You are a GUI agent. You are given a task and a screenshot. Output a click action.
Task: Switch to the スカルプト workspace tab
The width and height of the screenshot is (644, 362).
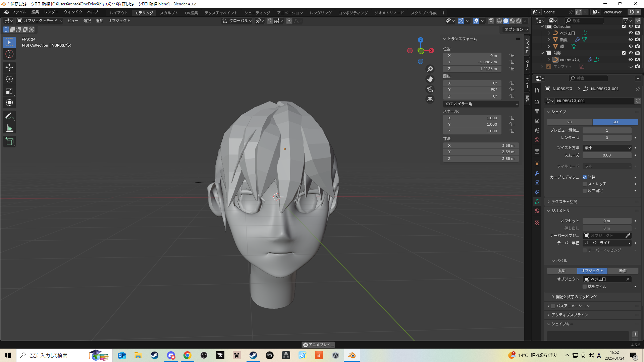[x=169, y=13]
